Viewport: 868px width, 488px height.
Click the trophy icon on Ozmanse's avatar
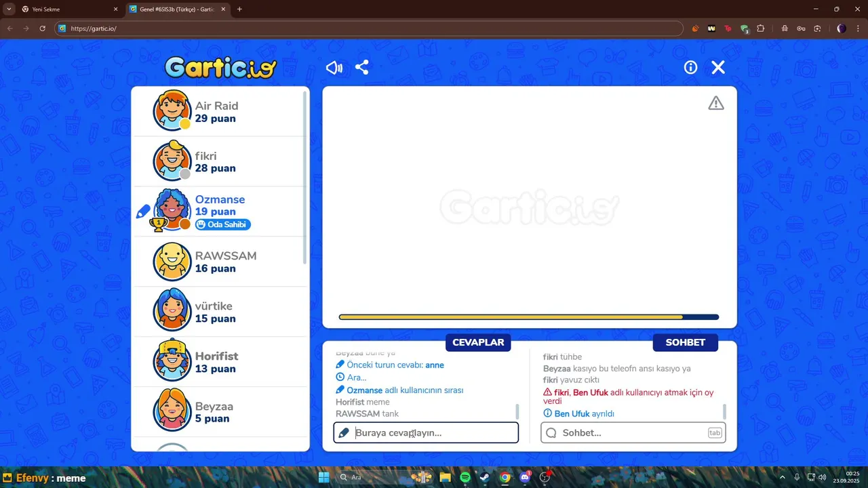(158, 224)
